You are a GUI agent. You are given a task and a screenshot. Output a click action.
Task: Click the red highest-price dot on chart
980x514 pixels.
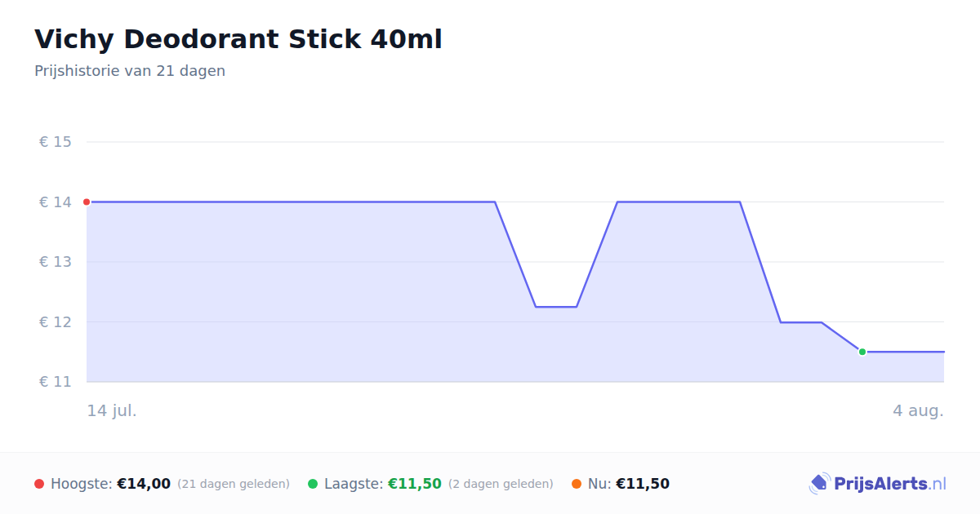87,202
